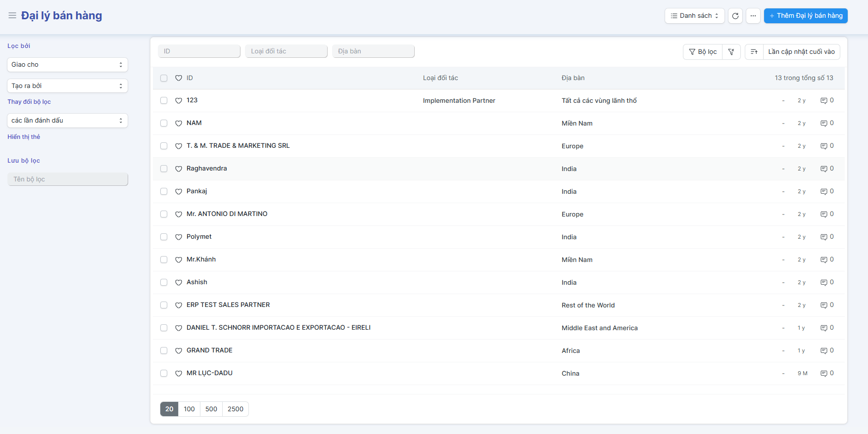
Task: Check the select-all checkbox in header
Action: click(164, 78)
